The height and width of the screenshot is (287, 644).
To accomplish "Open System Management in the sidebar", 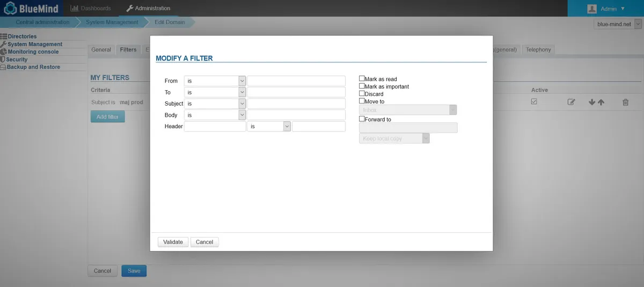I will point(35,44).
